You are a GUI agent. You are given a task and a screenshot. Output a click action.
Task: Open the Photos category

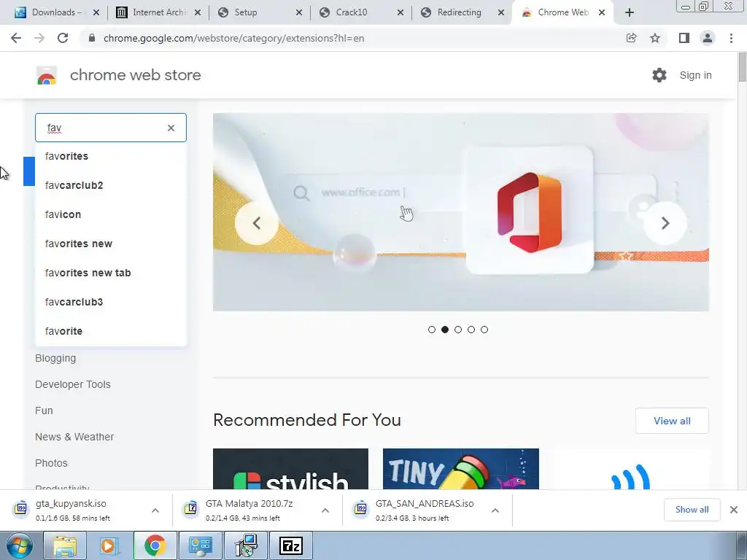click(52, 463)
